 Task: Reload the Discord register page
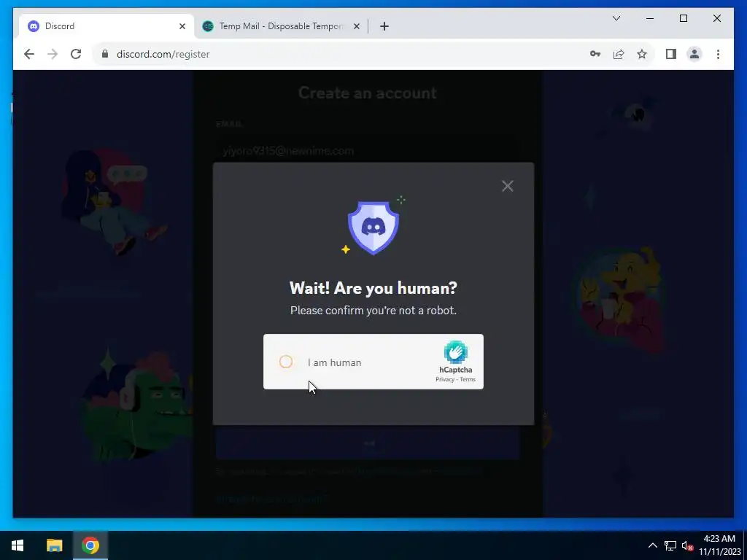click(76, 54)
